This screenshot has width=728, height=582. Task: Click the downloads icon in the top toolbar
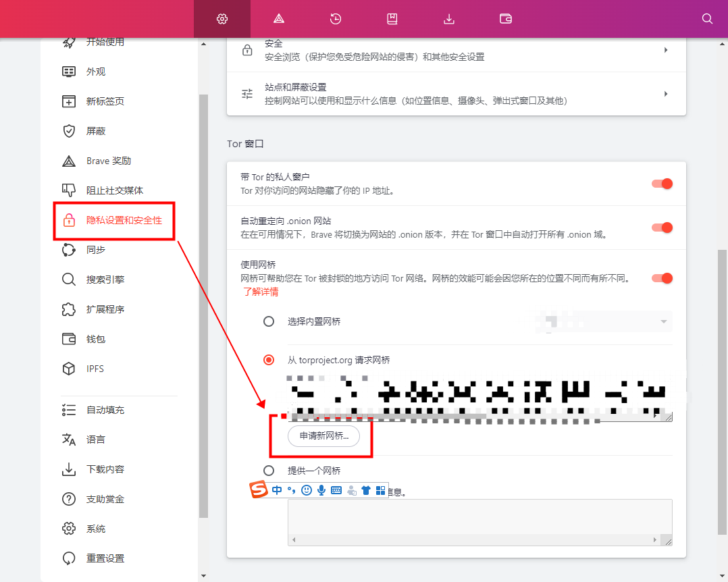448,19
